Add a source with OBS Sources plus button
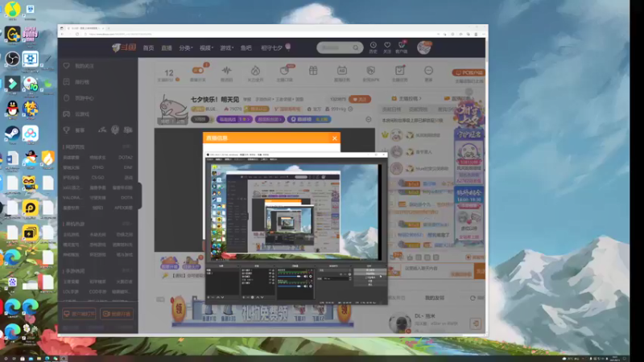 (244, 297)
